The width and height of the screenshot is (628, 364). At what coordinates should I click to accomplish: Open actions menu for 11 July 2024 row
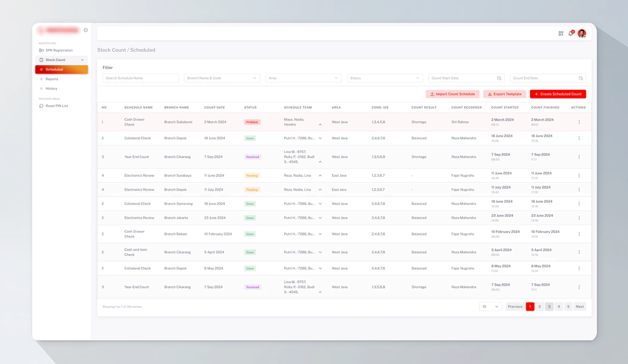(x=579, y=190)
